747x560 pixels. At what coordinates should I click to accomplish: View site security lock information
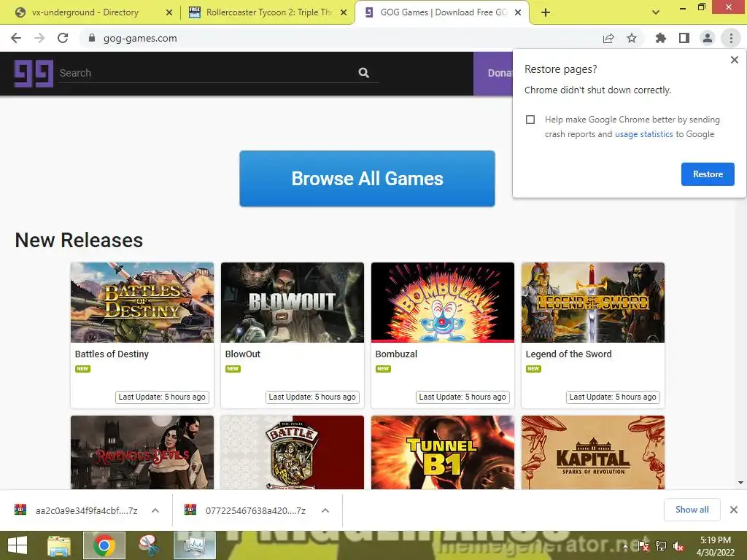tap(92, 38)
